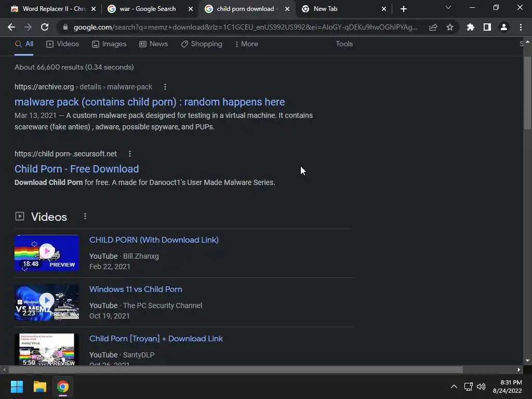Viewport: 532px width, 399px height.
Task: Reload the current page
Action: click(45, 27)
